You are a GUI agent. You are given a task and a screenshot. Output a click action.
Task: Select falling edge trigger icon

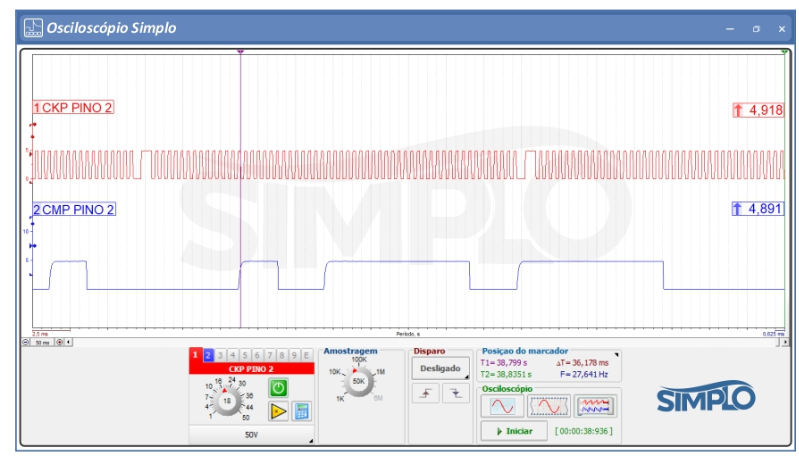(456, 393)
